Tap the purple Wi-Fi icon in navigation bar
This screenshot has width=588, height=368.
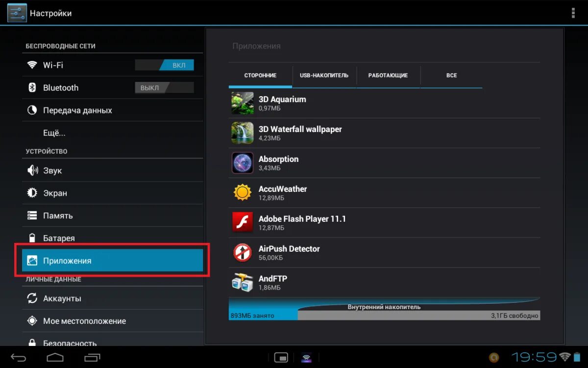pyautogui.click(x=306, y=357)
